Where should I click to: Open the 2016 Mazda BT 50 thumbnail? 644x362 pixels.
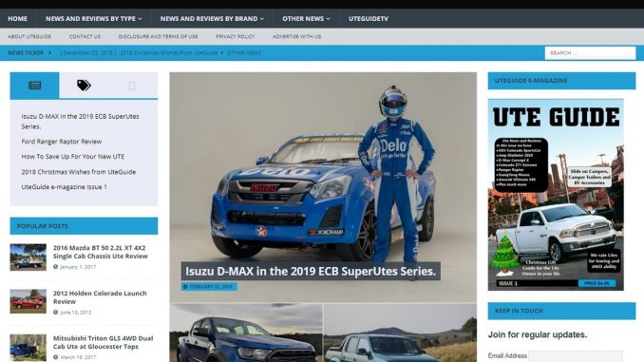[x=28, y=257]
